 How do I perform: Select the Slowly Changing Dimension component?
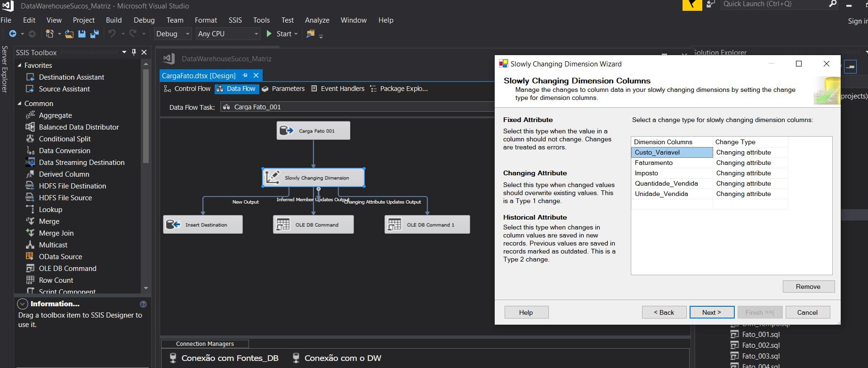click(x=313, y=178)
